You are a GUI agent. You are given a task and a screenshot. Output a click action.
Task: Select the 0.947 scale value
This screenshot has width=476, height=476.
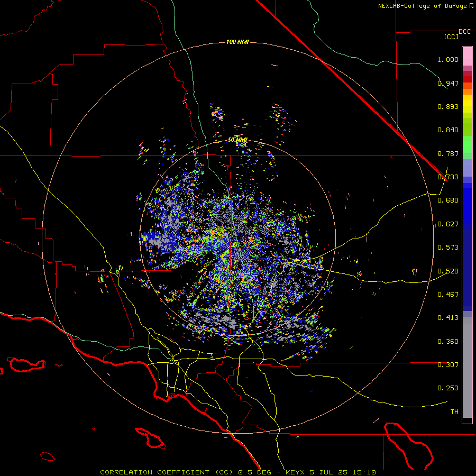click(x=448, y=83)
